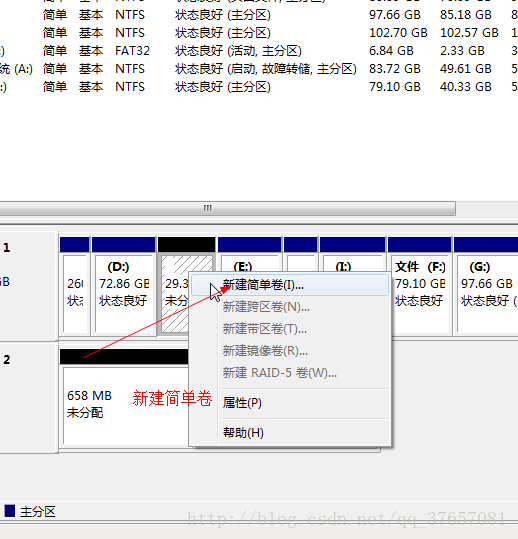
Task: Click the 97.66 GB capacity cell in volume list
Action: tap(395, 15)
